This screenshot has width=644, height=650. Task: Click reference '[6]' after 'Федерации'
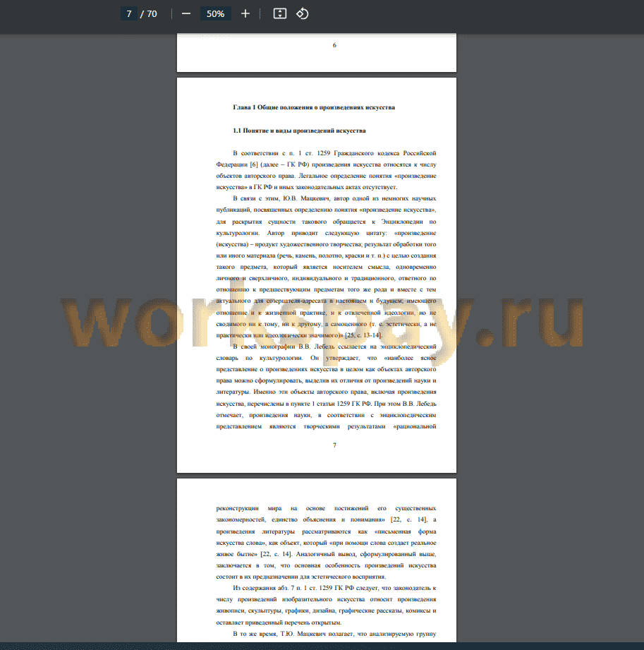[254, 164]
